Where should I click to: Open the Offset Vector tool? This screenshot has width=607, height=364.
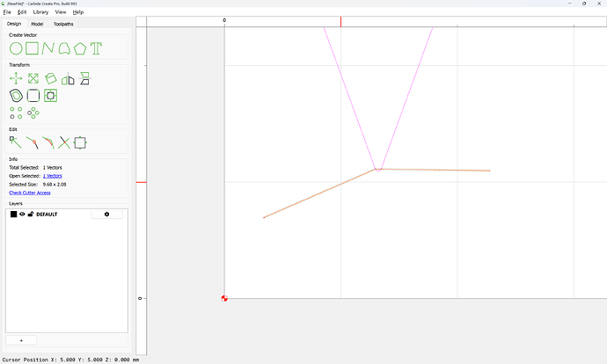[x=16, y=96]
